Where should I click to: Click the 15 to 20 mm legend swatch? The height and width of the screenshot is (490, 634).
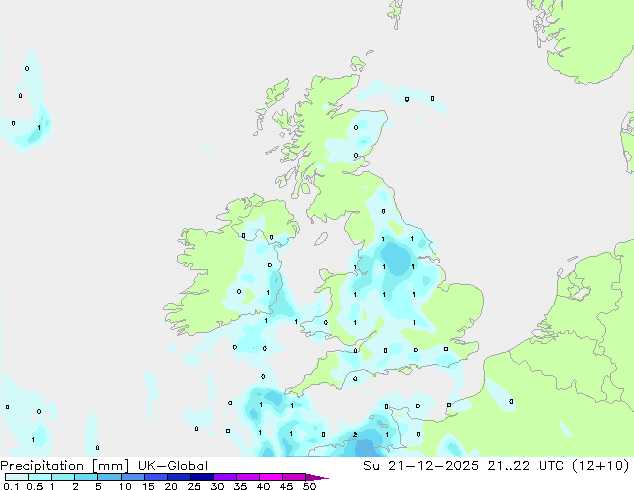point(155,477)
